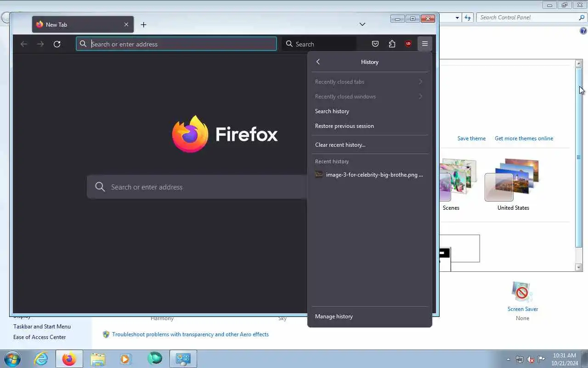
Task: Open Control Panel address history dropdown
Action: point(457,17)
